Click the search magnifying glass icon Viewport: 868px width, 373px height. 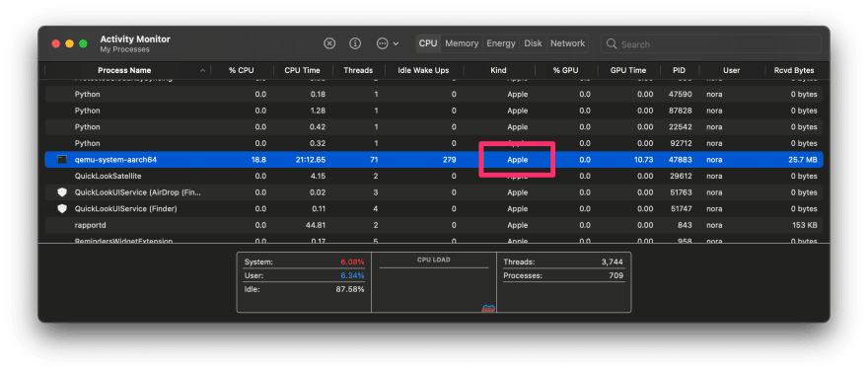pyautogui.click(x=612, y=43)
